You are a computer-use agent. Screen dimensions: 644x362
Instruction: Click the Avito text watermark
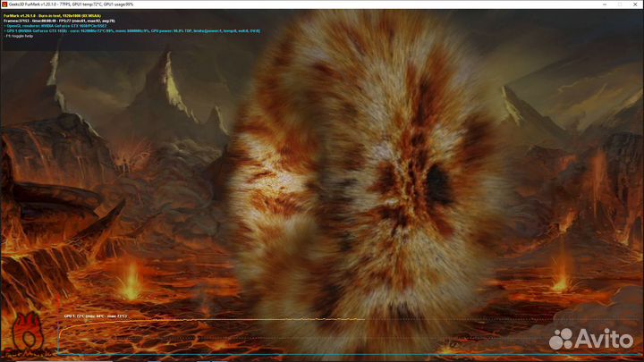(x=605, y=339)
